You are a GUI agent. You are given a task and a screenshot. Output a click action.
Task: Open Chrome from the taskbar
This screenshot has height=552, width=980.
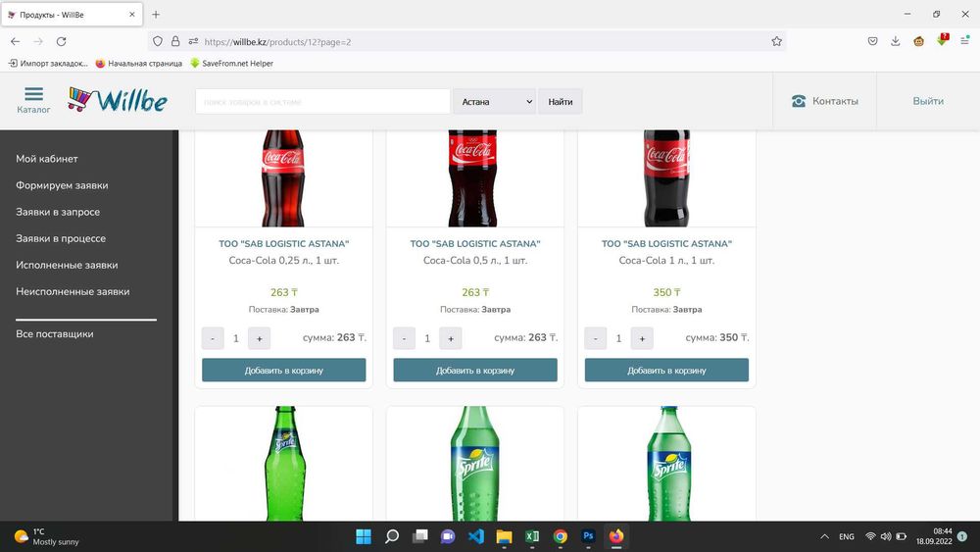(560, 536)
